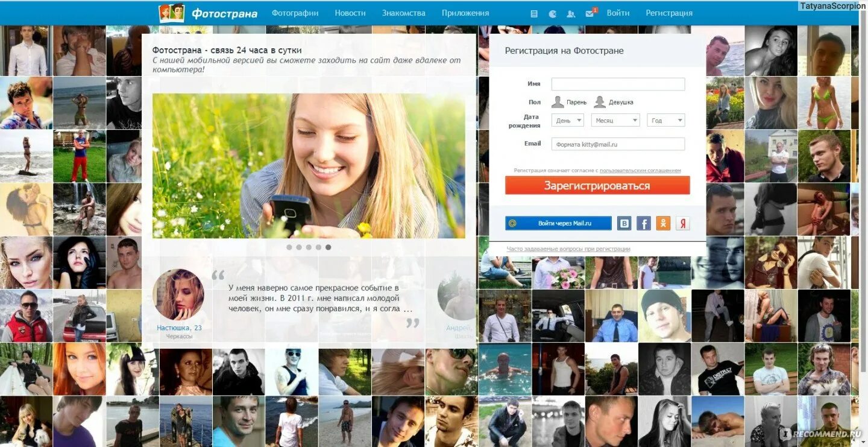Open the friends people icon in header
Viewport: 868px width, 447px height.
(x=570, y=14)
